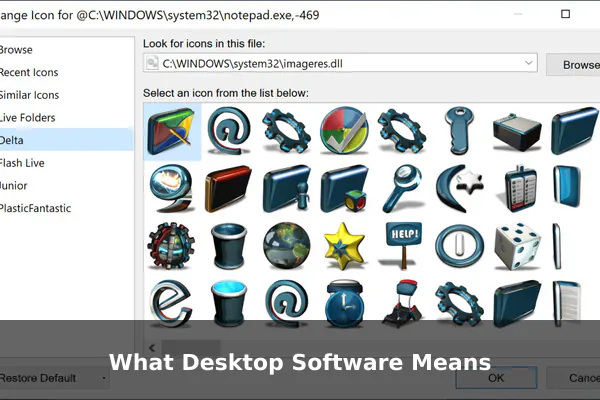The height and width of the screenshot is (400, 600).
Task: Select the blue checklist device icon
Action: [x=517, y=188]
